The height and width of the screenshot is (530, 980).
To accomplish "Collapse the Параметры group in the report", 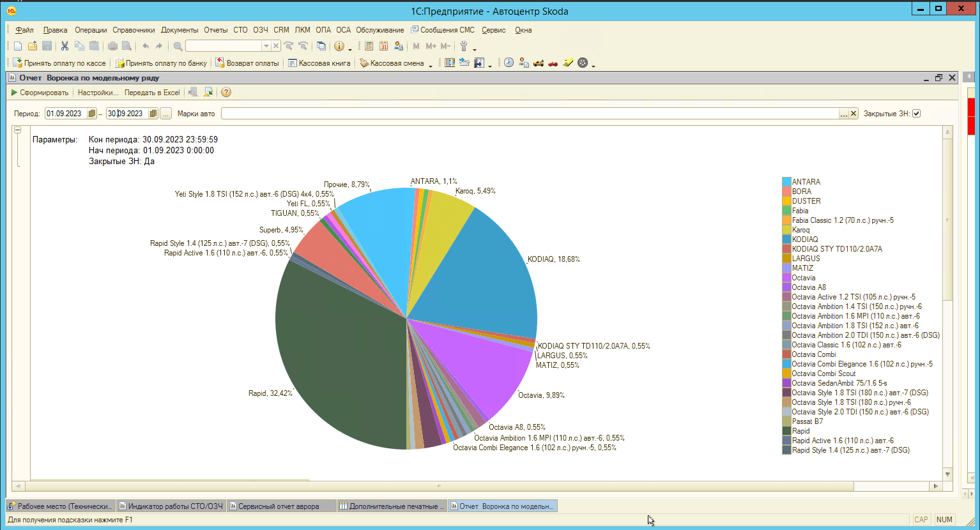I will click(18, 130).
